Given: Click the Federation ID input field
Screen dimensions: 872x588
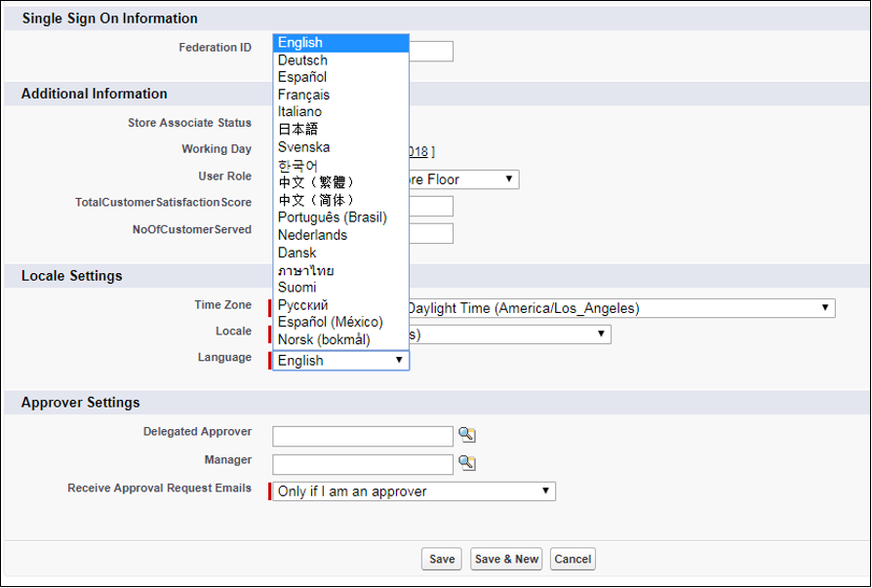Looking at the screenshot, I should point(429,51).
